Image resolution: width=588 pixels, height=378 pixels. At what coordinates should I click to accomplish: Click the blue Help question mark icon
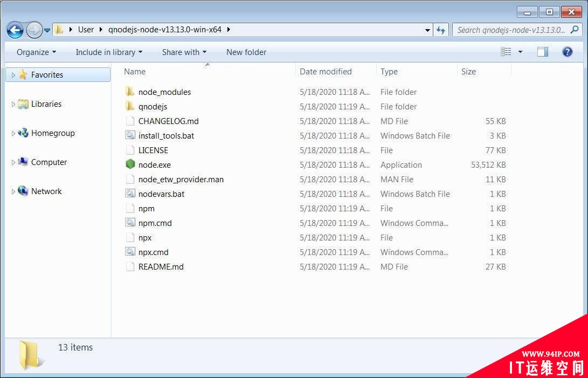point(568,52)
